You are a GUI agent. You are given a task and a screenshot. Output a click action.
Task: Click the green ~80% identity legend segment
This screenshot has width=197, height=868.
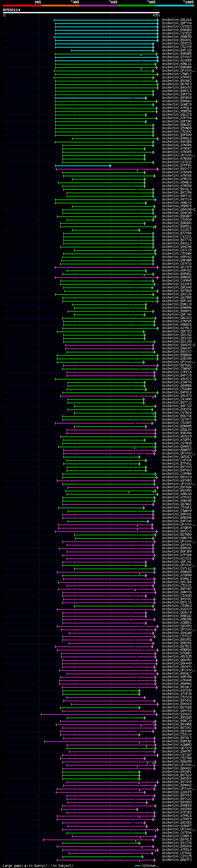click(x=137, y=6)
